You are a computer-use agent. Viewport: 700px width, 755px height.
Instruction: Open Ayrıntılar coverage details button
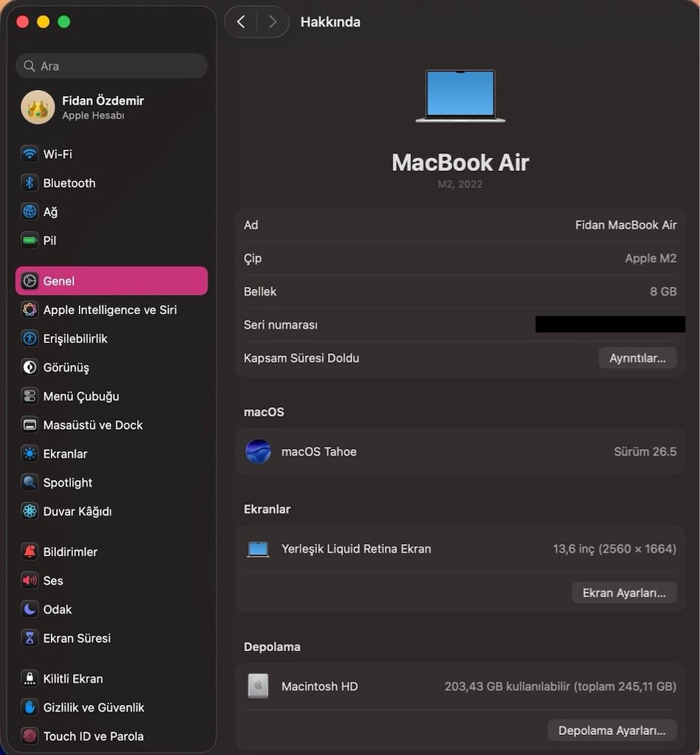637,358
